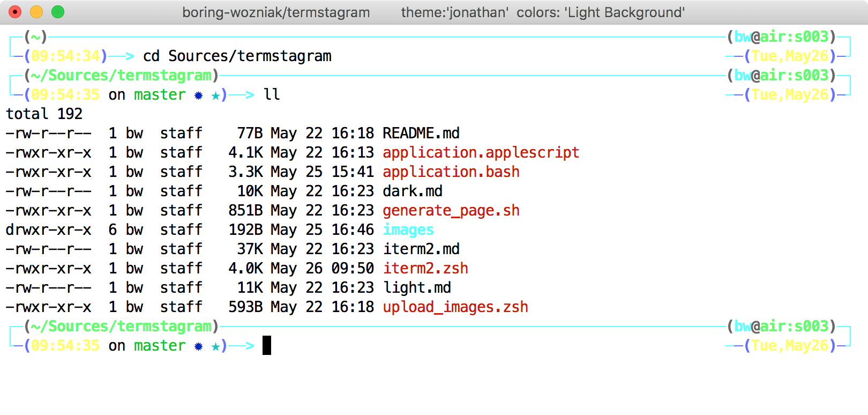Click the block cursor at the last prompt
Viewport: 868px width, 415px height.
click(x=267, y=346)
